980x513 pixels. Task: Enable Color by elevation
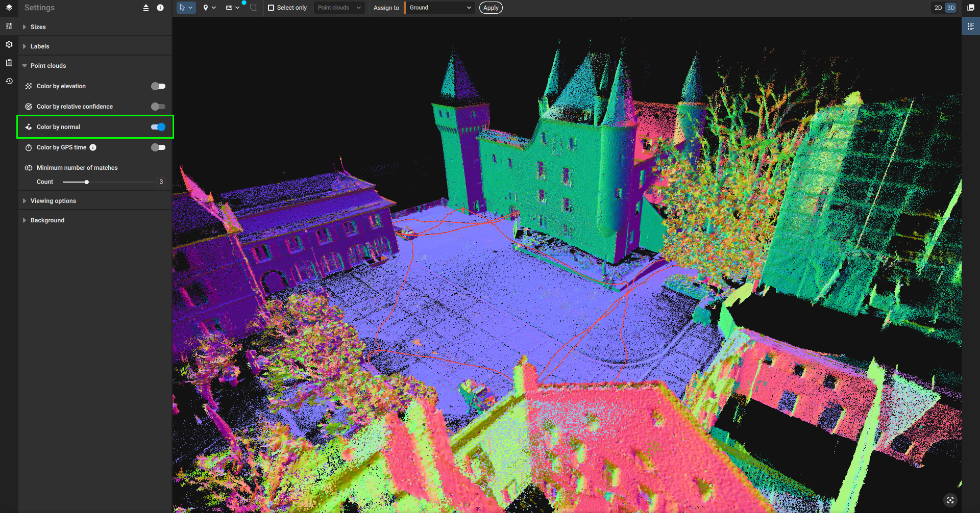coord(158,86)
